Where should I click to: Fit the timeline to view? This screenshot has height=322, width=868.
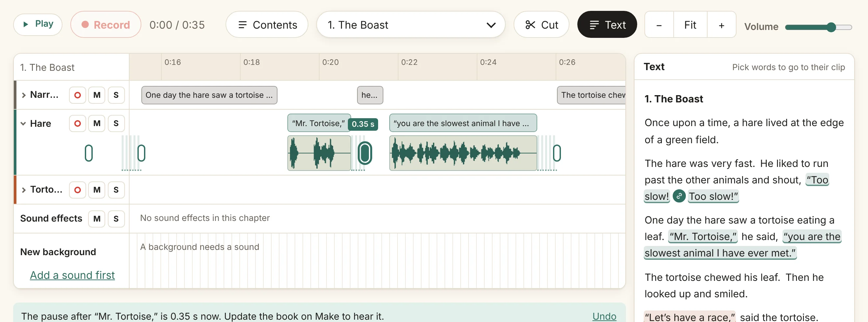[690, 25]
